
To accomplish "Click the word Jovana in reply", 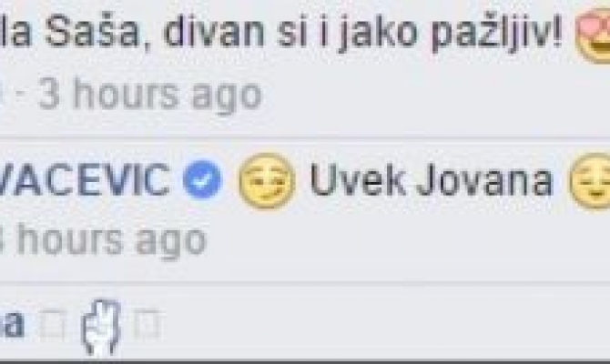I will coord(484,179).
